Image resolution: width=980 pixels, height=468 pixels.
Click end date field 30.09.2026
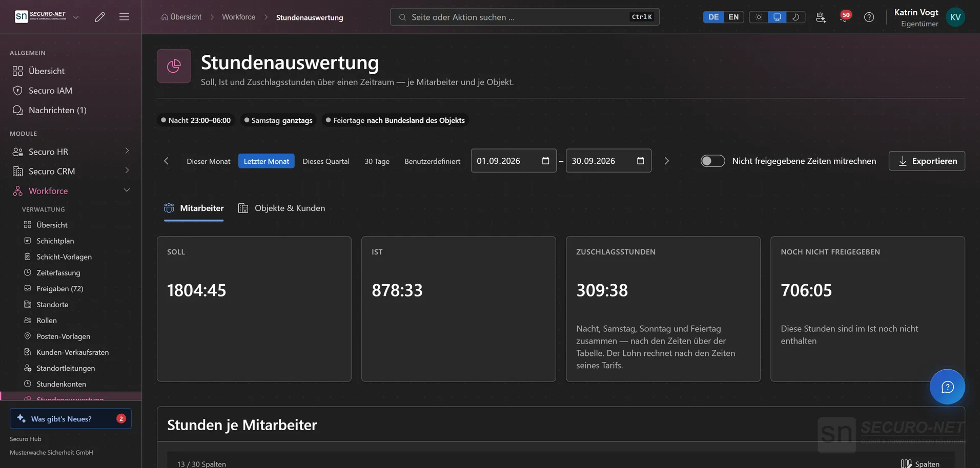(608, 161)
